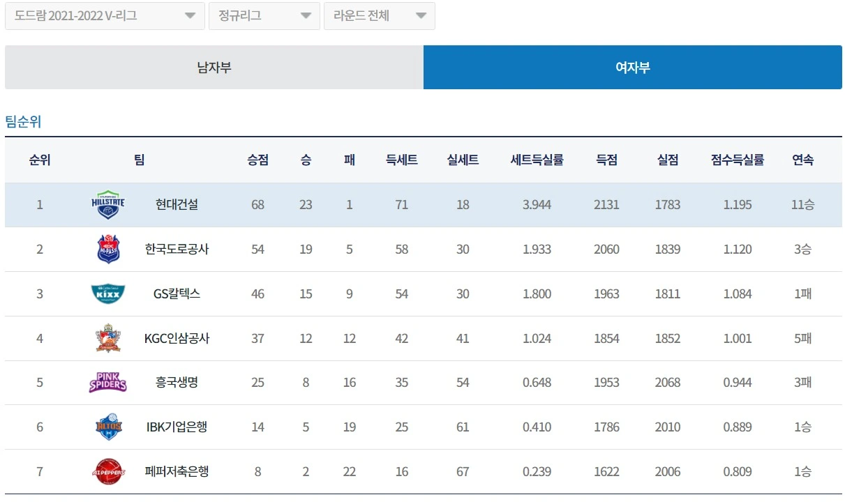Click the 승점 column header

257,160
